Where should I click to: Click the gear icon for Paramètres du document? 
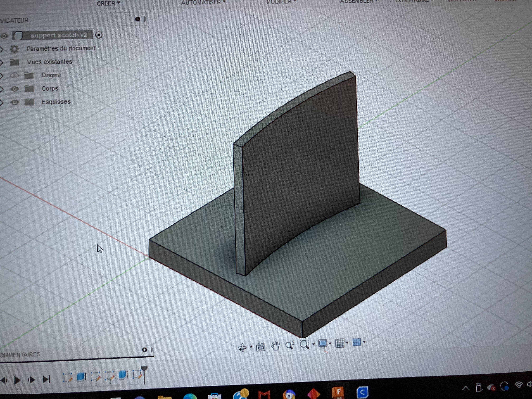click(14, 49)
